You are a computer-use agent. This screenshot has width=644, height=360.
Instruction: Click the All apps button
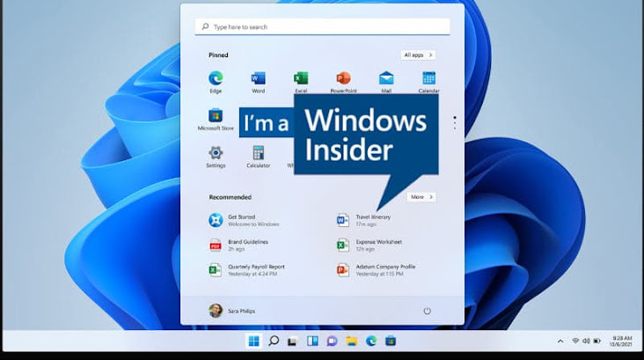coord(418,55)
